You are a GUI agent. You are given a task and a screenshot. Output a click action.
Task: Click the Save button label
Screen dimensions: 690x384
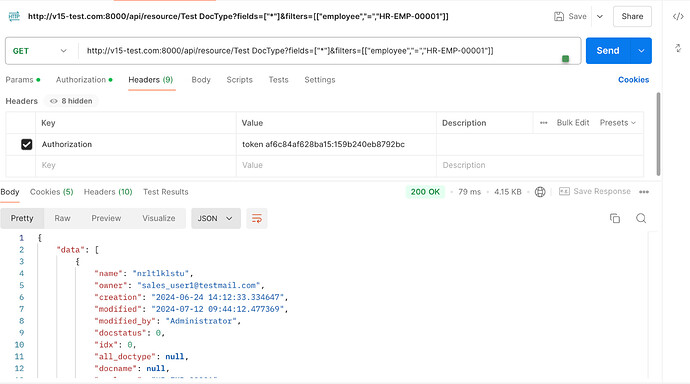[577, 16]
